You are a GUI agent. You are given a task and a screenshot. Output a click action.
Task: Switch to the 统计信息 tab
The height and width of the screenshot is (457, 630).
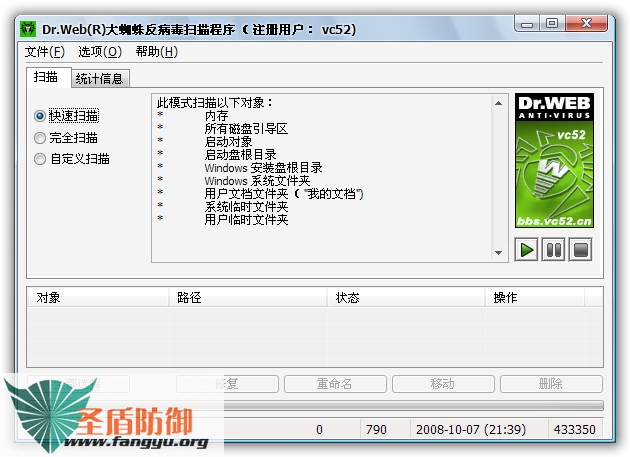100,78
